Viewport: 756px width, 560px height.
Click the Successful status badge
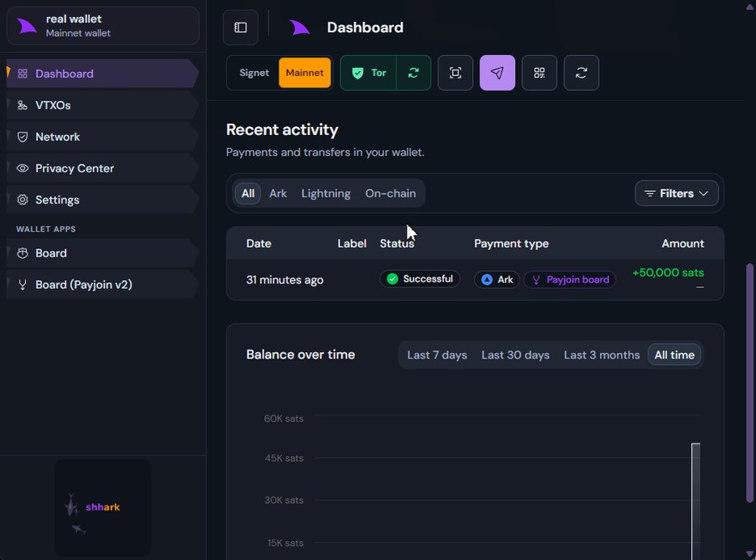[x=420, y=279]
